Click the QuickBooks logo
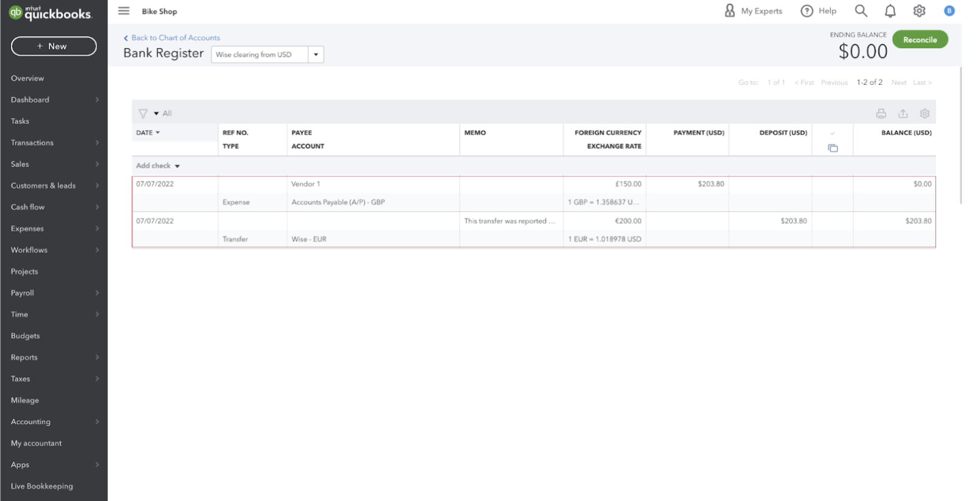 (50, 12)
